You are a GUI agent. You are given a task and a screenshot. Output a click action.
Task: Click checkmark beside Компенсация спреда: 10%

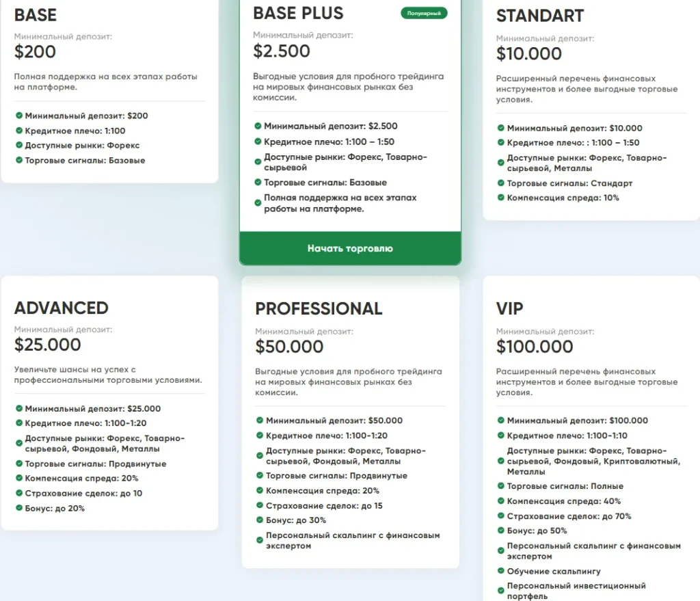(x=501, y=198)
